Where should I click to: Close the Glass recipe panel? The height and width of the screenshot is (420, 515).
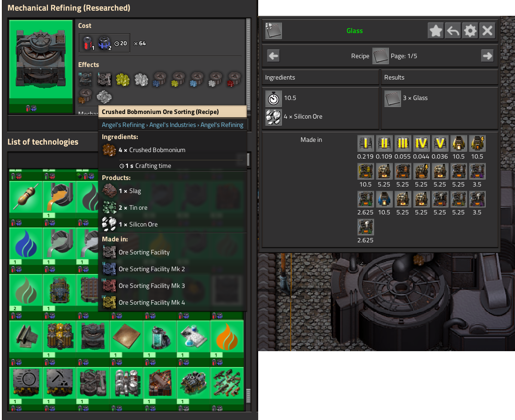pos(487,31)
